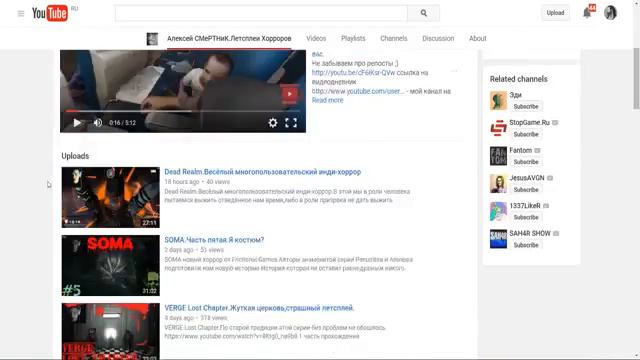Image resolution: width=640 pixels, height=360 pixels.
Task: Subscribe to the Эди channel
Action: [x=526, y=107]
